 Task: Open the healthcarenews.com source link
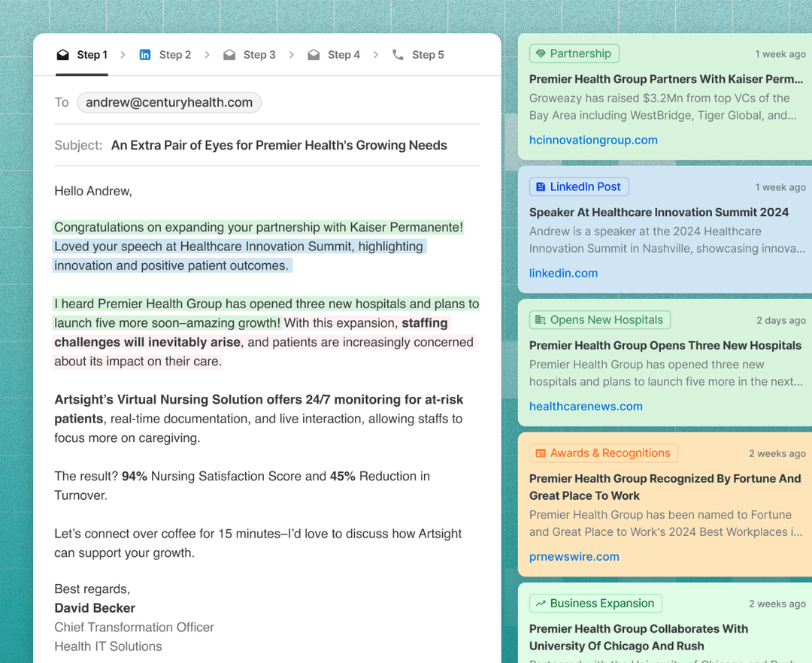click(x=586, y=407)
